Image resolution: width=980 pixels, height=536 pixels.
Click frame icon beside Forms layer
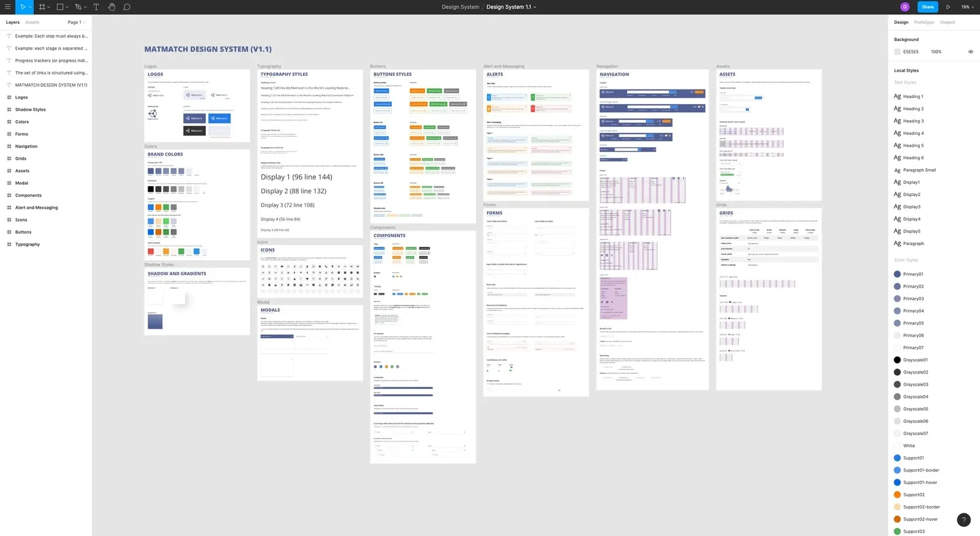click(9, 134)
